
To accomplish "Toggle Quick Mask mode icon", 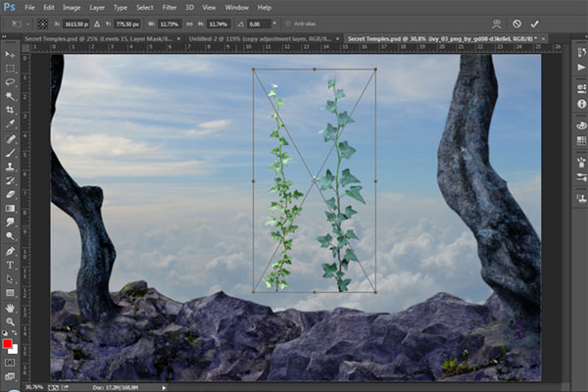I will (x=10, y=361).
